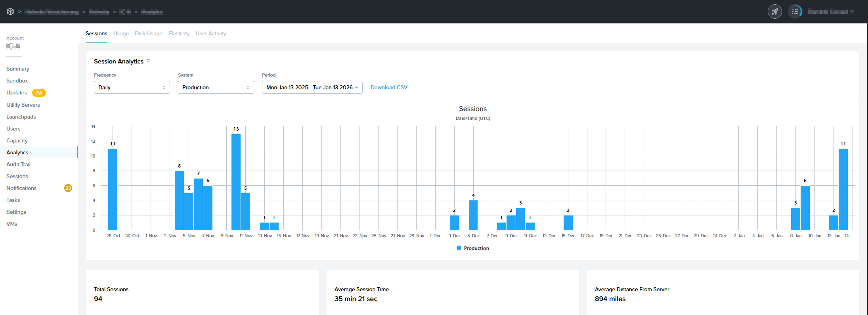Open the VMs sidebar item
The image size is (868, 315).
point(12,224)
